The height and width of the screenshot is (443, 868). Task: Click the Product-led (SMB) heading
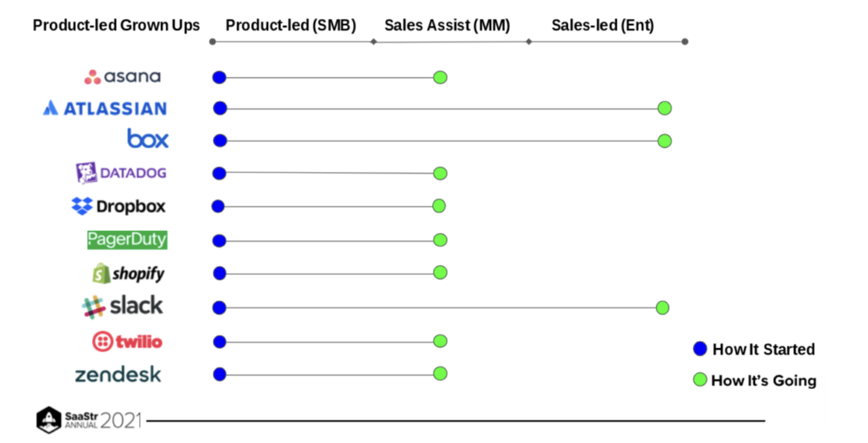coord(291,25)
